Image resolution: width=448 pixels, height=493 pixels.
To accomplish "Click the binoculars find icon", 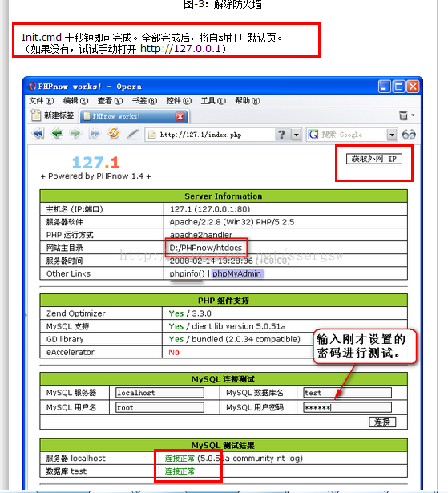I will coord(409,135).
